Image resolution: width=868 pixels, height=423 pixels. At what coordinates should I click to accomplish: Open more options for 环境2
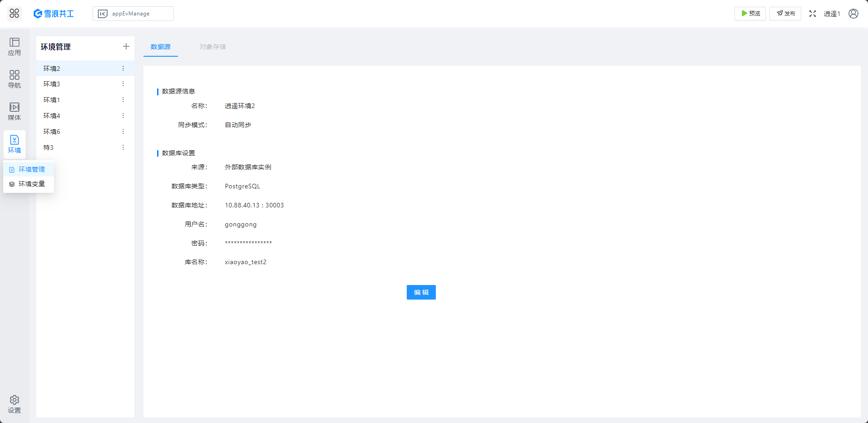click(123, 68)
